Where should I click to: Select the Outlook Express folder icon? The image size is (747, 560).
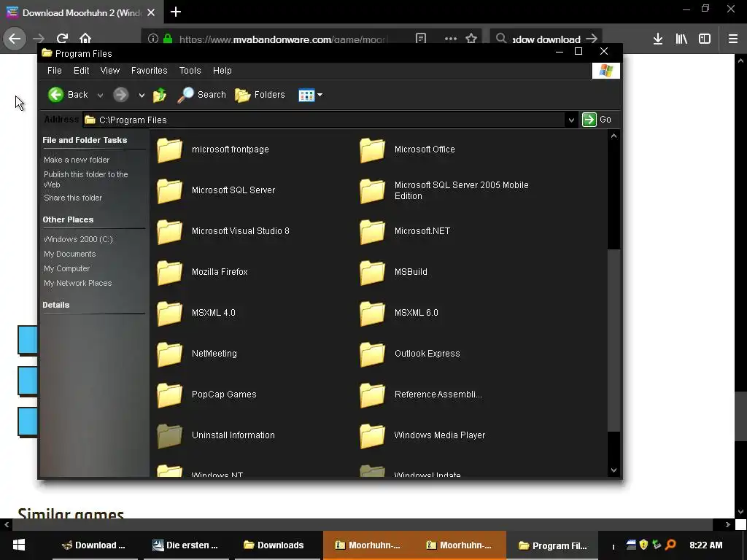point(373,355)
